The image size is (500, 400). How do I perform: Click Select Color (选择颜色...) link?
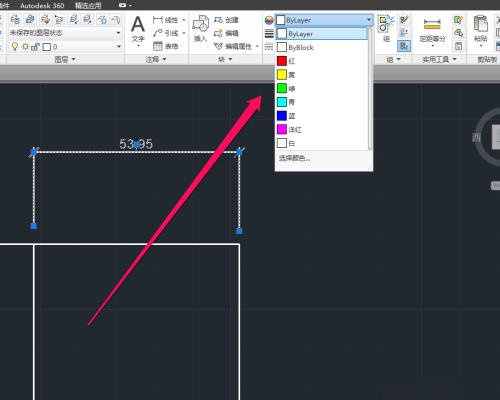click(x=295, y=158)
